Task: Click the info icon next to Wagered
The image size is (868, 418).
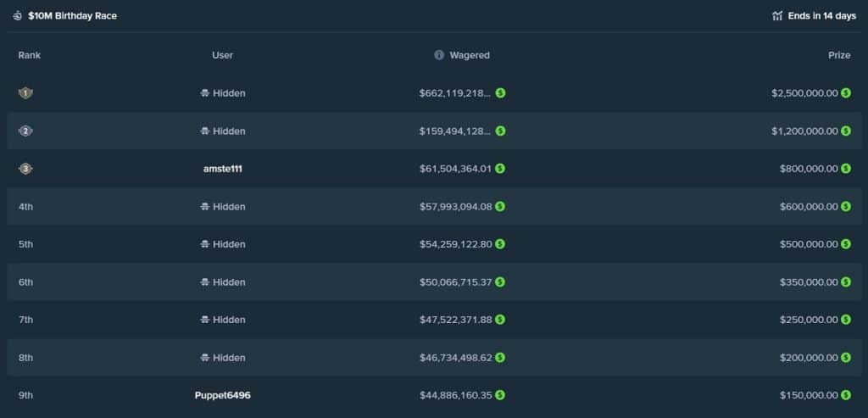Action: tap(439, 55)
